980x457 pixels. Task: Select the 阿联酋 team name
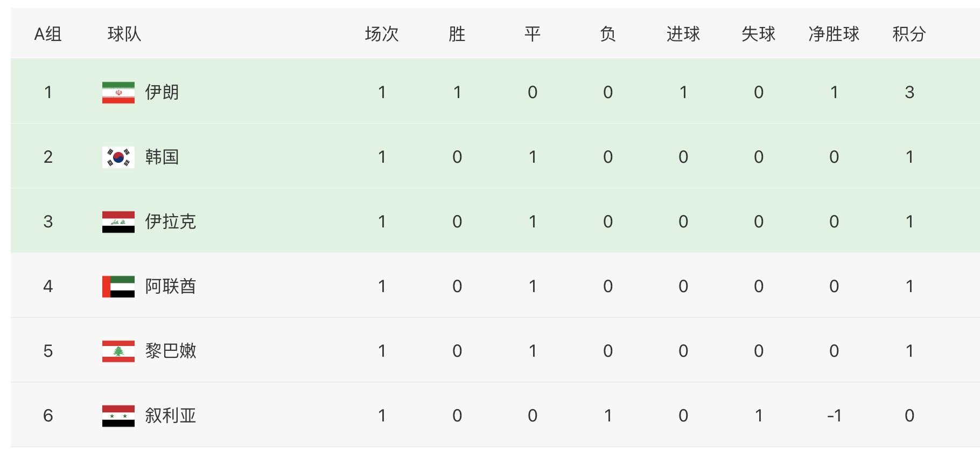click(170, 286)
